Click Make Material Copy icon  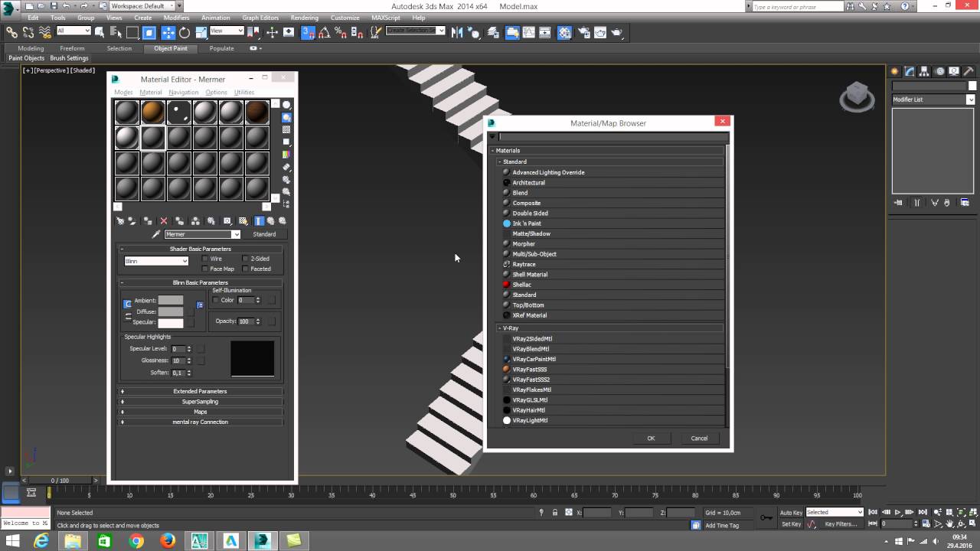pyautogui.click(x=180, y=221)
